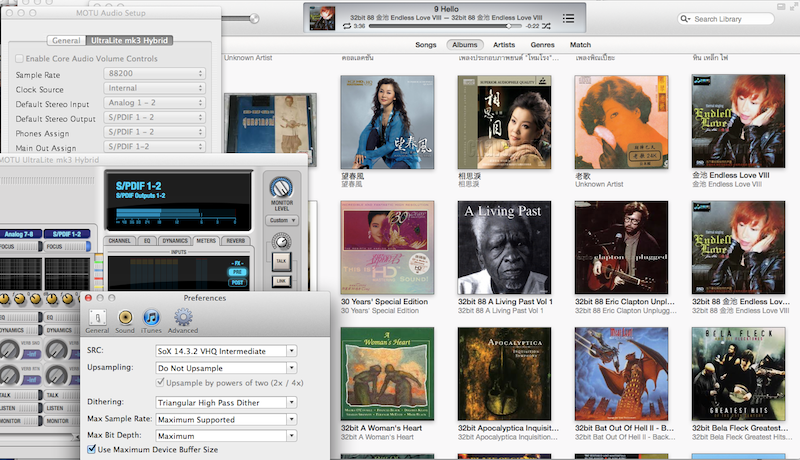Viewport: 800px width, 460px height.
Task: Open the Sample Rate dropdown
Action: click(x=153, y=74)
